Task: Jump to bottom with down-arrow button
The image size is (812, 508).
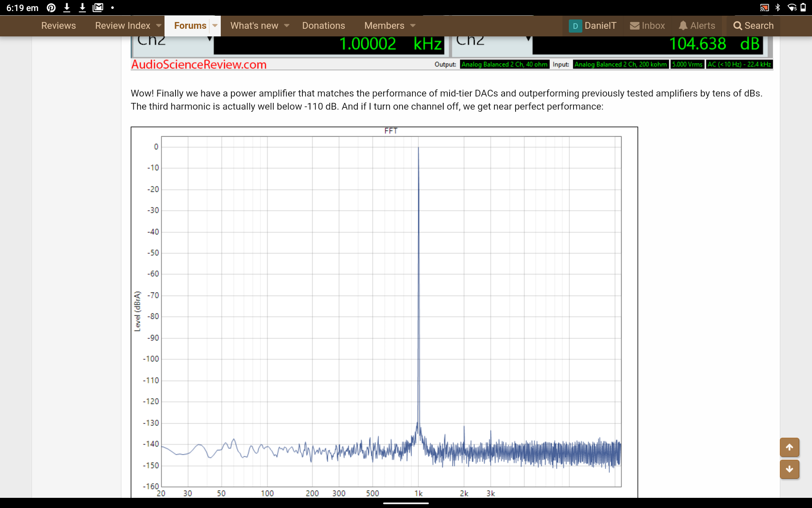Action: [x=790, y=469]
